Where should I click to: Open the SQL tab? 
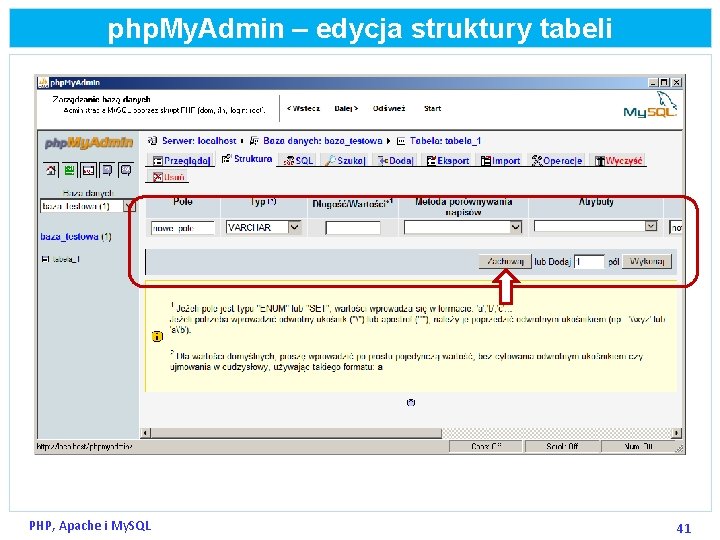coord(298,160)
